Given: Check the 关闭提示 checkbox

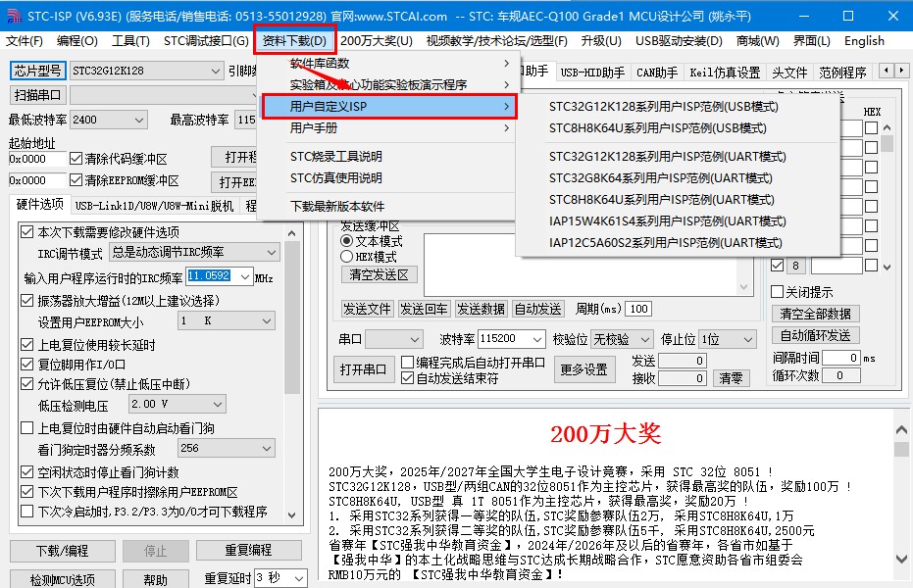Looking at the screenshot, I should (x=778, y=291).
